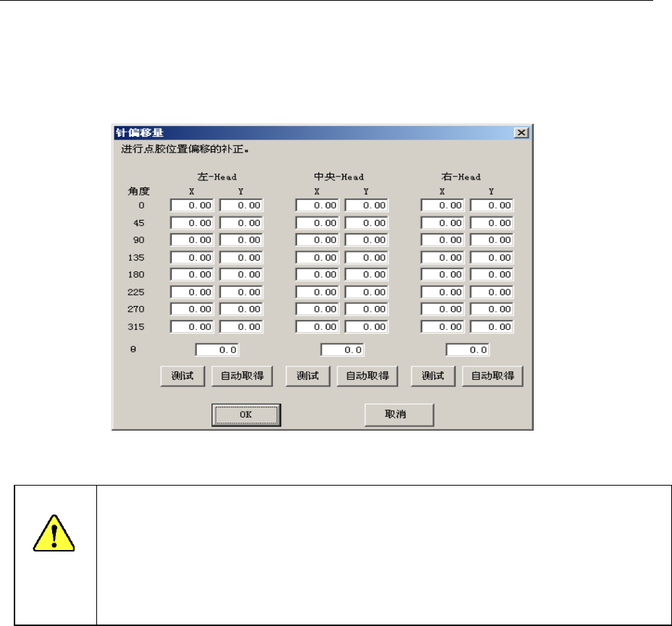Select the θ field for 中央-Head
This screenshot has height=626, width=672.
[342, 350]
